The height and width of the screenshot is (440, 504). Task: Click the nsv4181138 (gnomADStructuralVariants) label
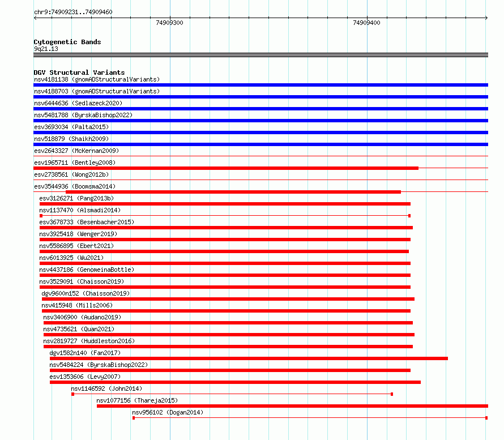coord(97,79)
